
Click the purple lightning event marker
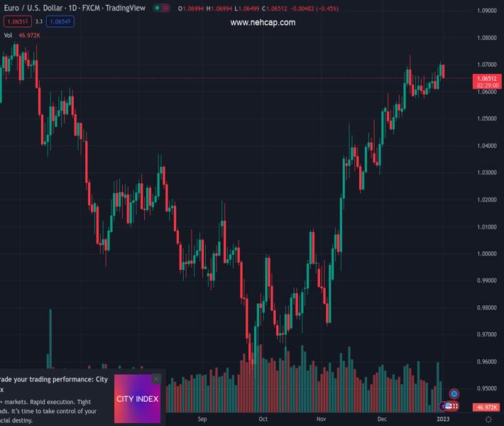(443, 406)
